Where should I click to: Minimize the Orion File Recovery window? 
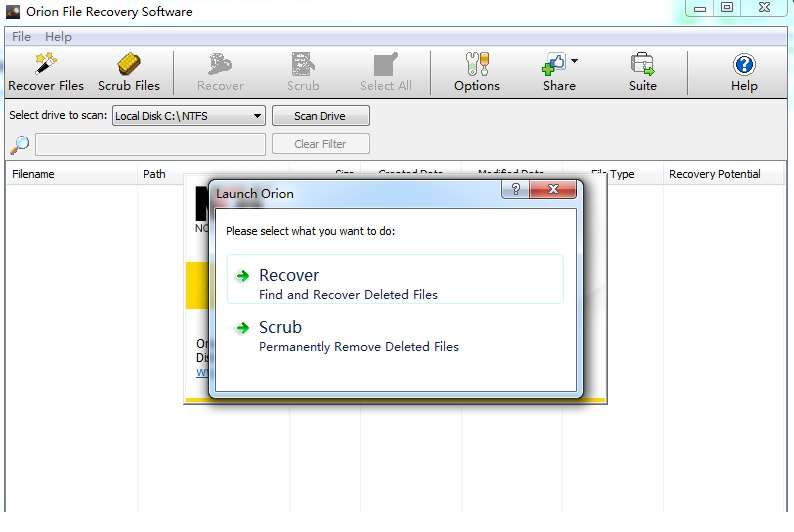pyautogui.click(x=700, y=9)
